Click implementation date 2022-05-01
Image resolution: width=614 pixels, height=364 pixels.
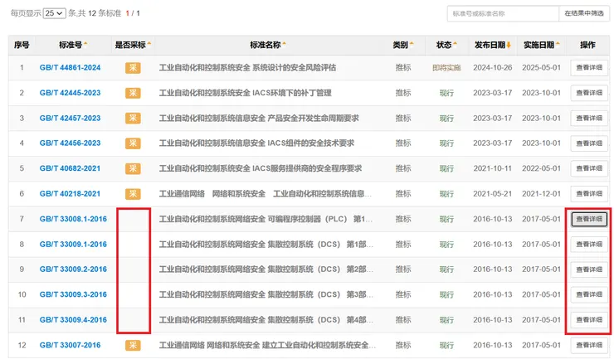pos(542,168)
